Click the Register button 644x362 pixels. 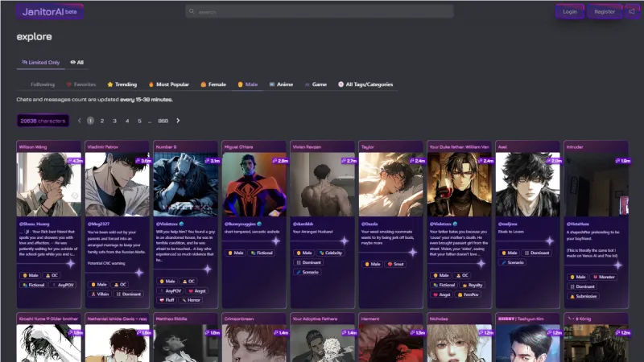click(605, 11)
